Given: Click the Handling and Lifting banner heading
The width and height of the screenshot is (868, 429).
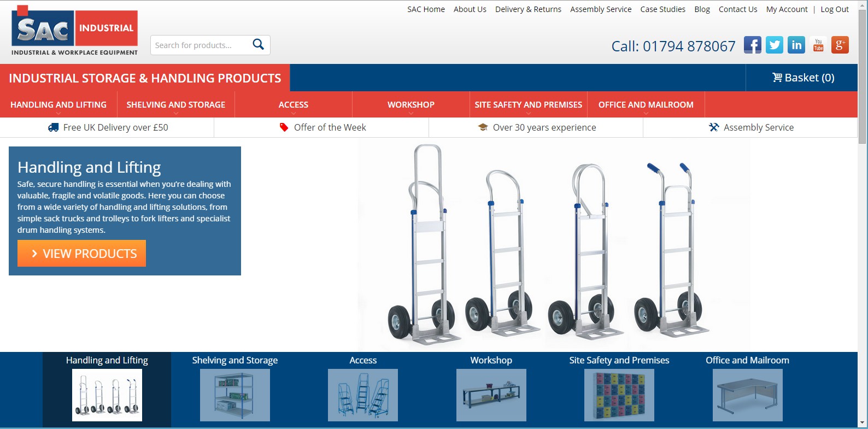Looking at the screenshot, I should pyautogui.click(x=89, y=167).
